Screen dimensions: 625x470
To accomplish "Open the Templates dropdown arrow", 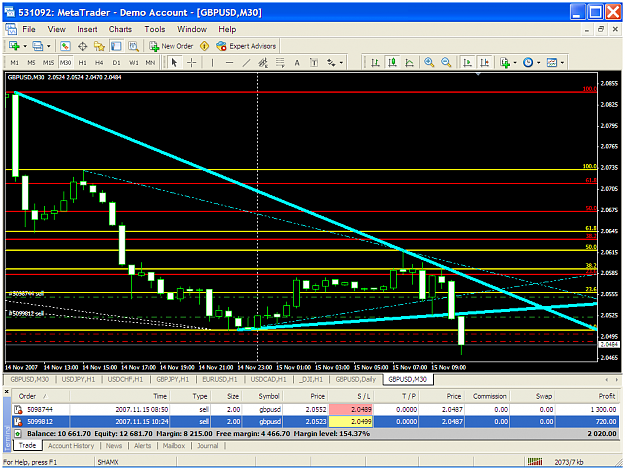I will click(562, 63).
